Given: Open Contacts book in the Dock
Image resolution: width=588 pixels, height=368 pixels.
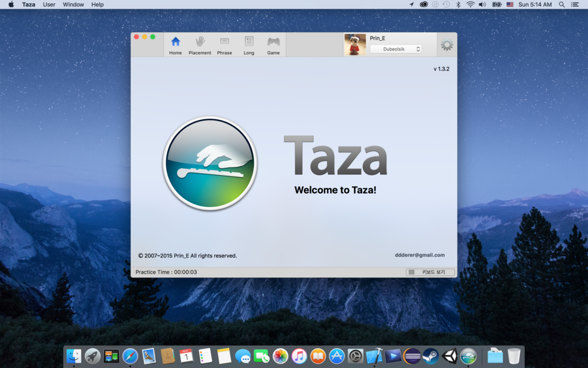Looking at the screenshot, I should point(168,356).
